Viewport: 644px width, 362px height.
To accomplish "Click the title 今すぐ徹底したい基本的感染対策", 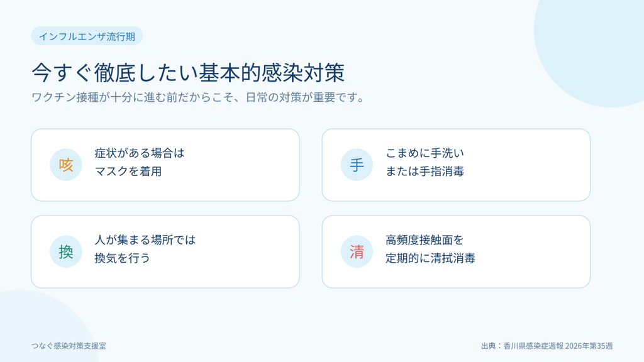I will click(188, 73).
